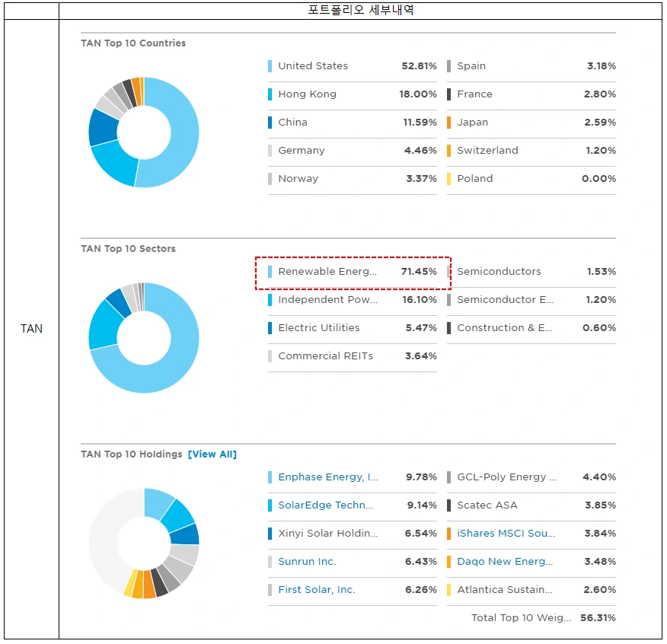Click the Xinyi Solar color swatch
Screen dimensions: 667x644
270,534
